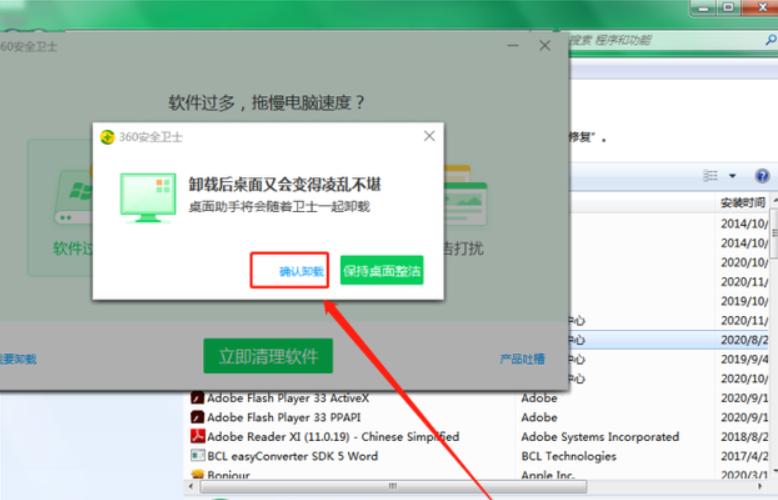Click publisher BCL Technologies cell
Screen dimensions: 778x500
569,456
